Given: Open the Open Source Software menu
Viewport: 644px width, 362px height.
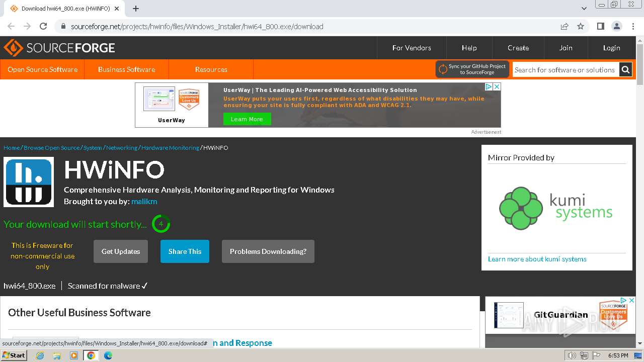Looking at the screenshot, I should (x=42, y=69).
